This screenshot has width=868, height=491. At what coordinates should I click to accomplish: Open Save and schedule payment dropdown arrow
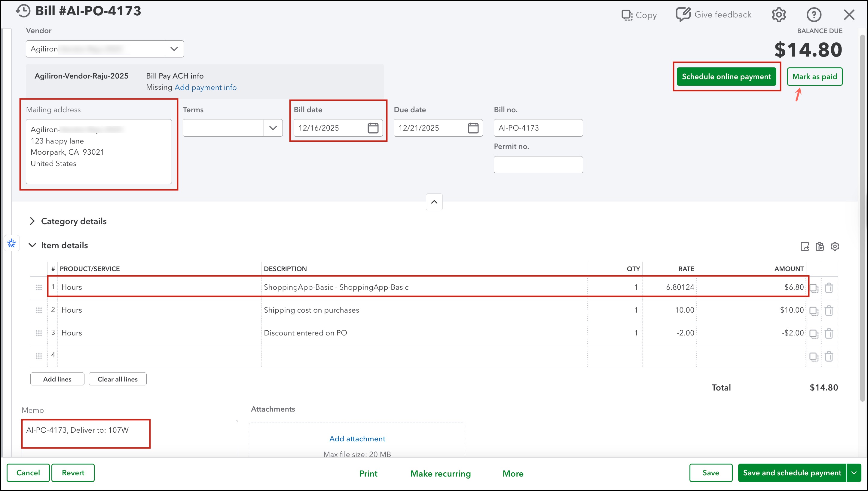point(854,473)
